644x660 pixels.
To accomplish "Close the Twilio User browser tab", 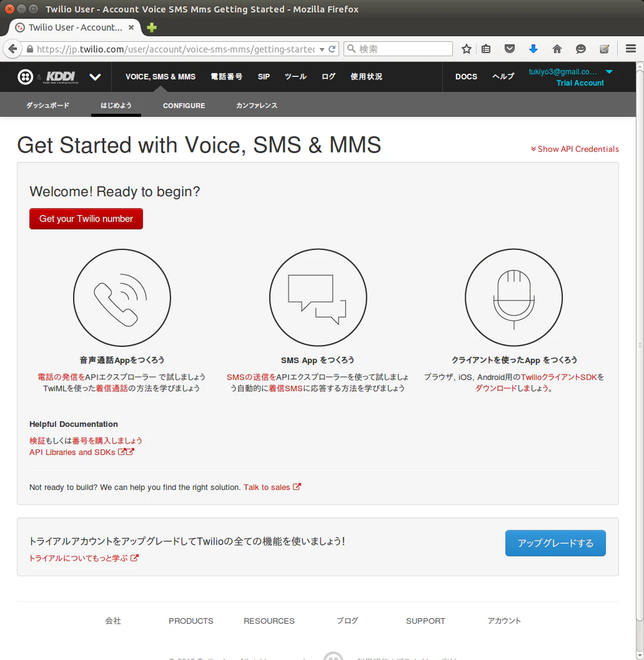I will 131,27.
